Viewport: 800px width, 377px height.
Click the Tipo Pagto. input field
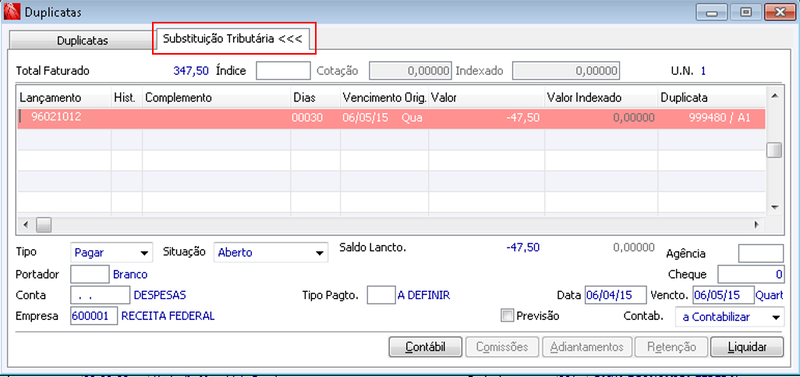pyautogui.click(x=381, y=295)
